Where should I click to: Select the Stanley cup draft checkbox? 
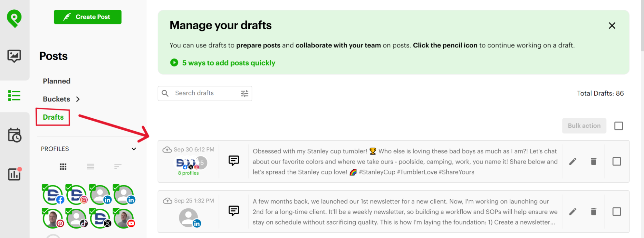click(617, 162)
